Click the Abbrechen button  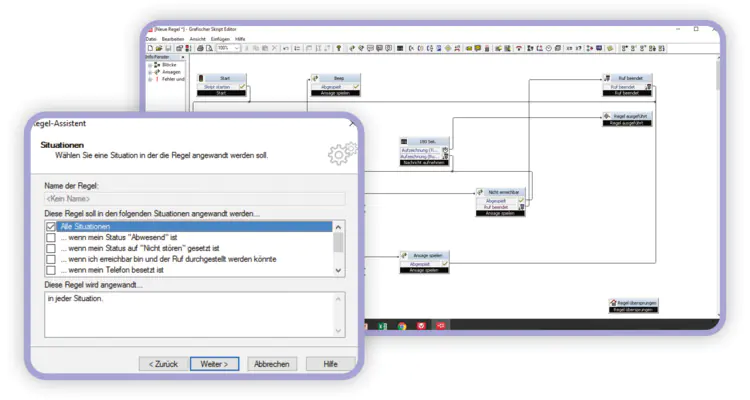[272, 364]
